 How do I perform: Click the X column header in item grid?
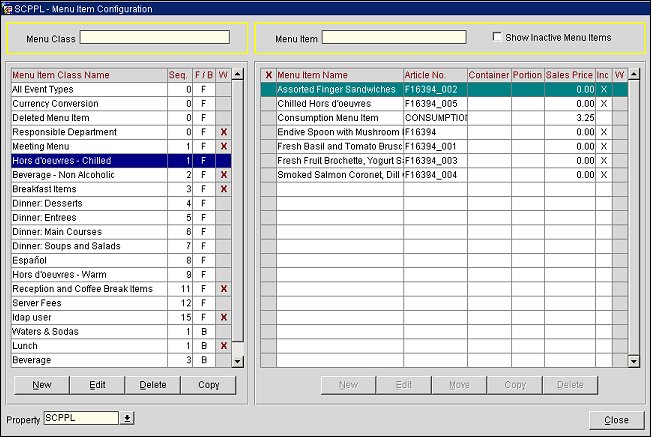[x=268, y=75]
